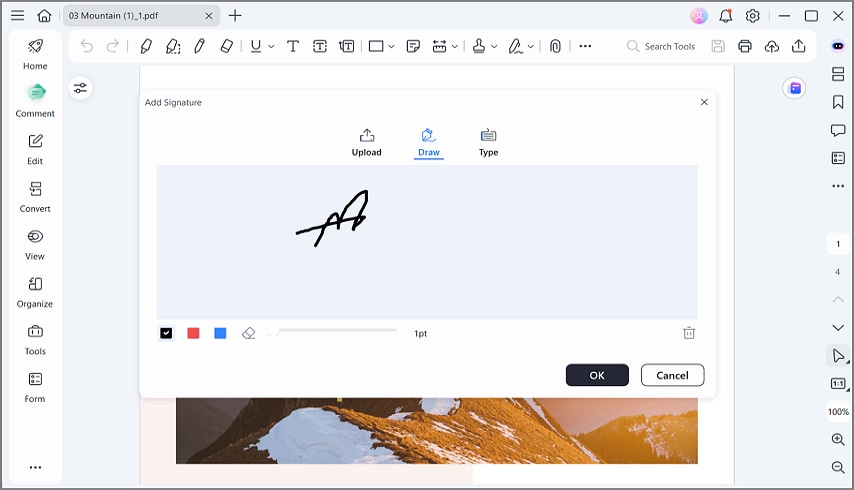
Task: Print the document
Action: pyautogui.click(x=745, y=46)
